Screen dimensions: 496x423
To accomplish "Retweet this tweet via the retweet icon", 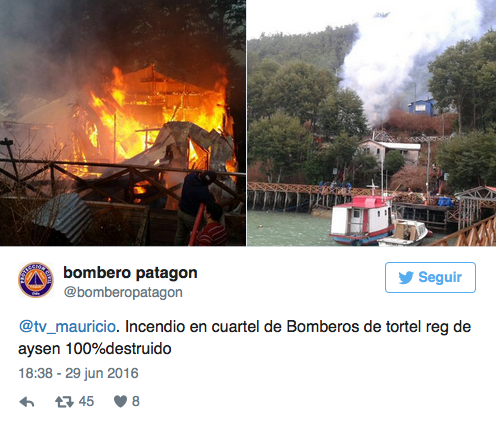I will 64,402.
